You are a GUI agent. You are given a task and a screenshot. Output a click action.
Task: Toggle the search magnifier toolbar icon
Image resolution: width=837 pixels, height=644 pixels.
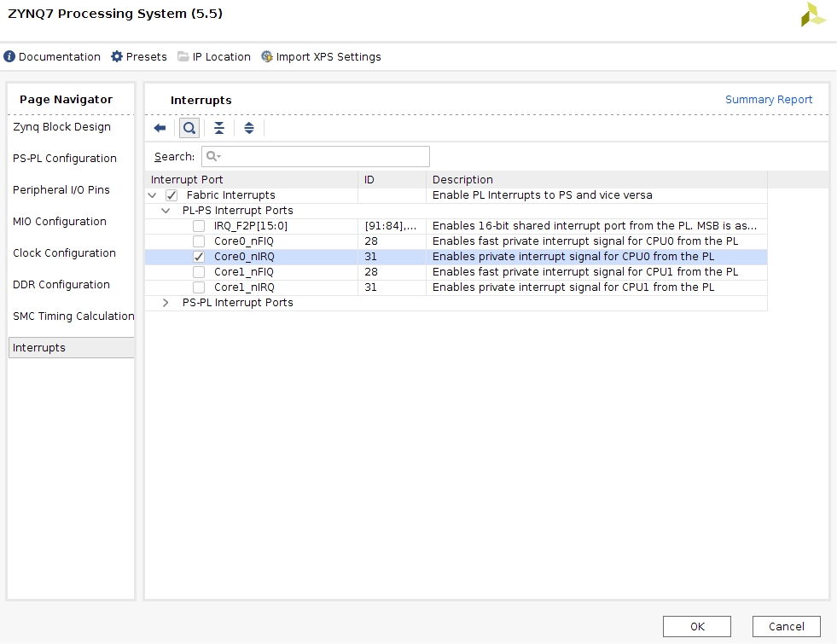tap(189, 128)
